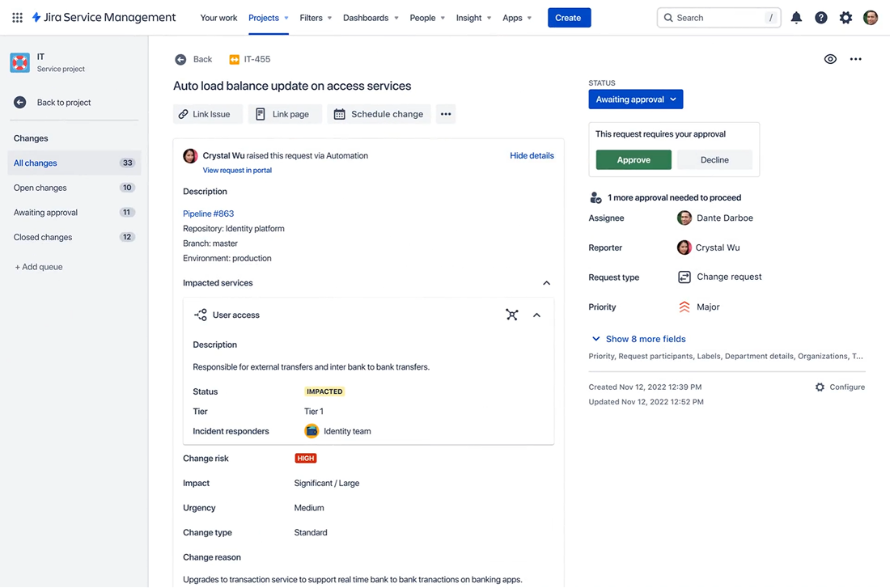Click the Configure gear icon
Viewport: 890px width, 588px height.
tap(820, 387)
